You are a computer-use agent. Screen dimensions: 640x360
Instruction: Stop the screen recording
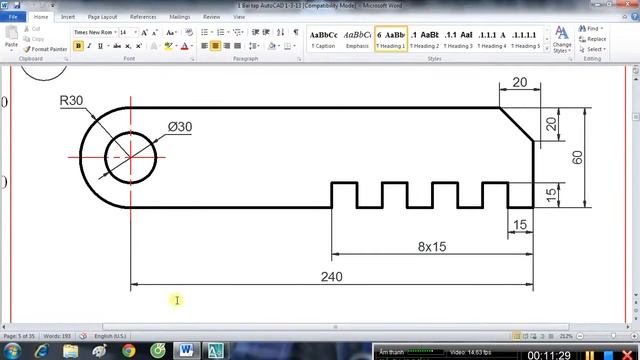(x=609, y=355)
